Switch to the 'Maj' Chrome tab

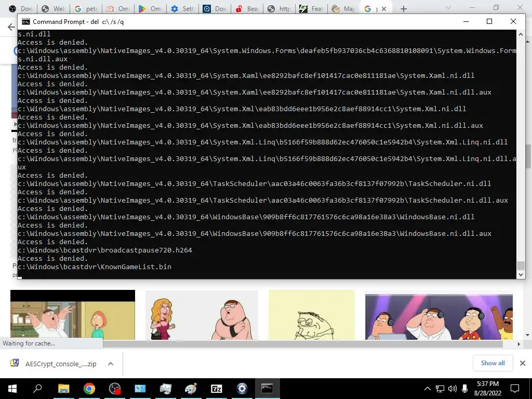(x=343, y=9)
